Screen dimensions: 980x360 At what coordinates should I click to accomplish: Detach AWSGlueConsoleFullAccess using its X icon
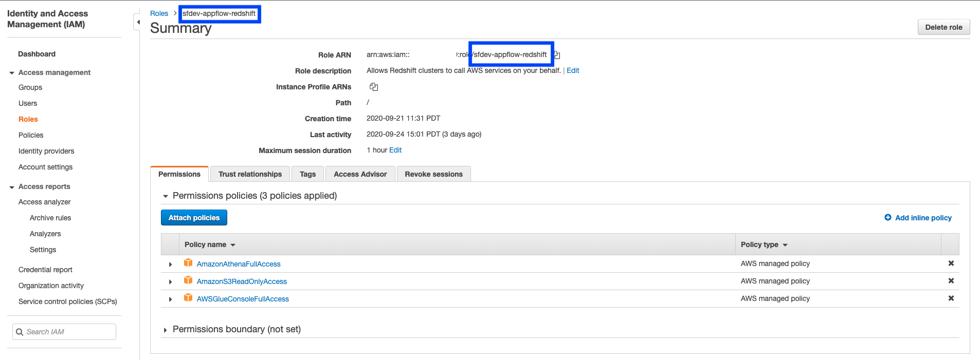(x=951, y=298)
